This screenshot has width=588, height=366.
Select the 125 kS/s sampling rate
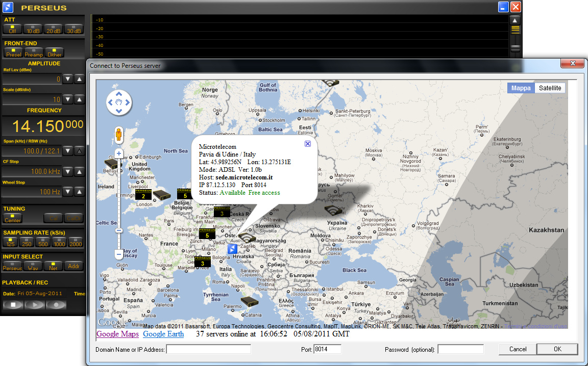pos(10,242)
